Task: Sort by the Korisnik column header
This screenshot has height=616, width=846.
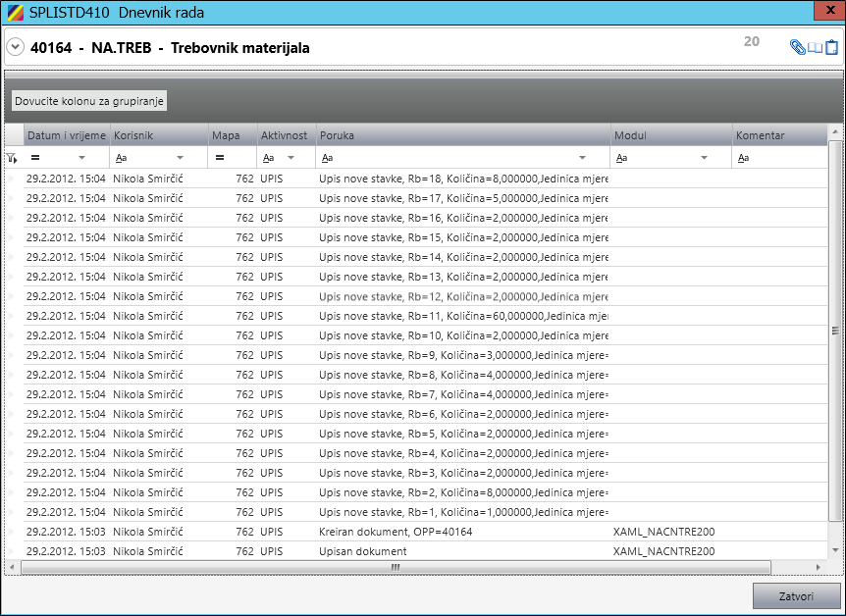Action: [159, 135]
